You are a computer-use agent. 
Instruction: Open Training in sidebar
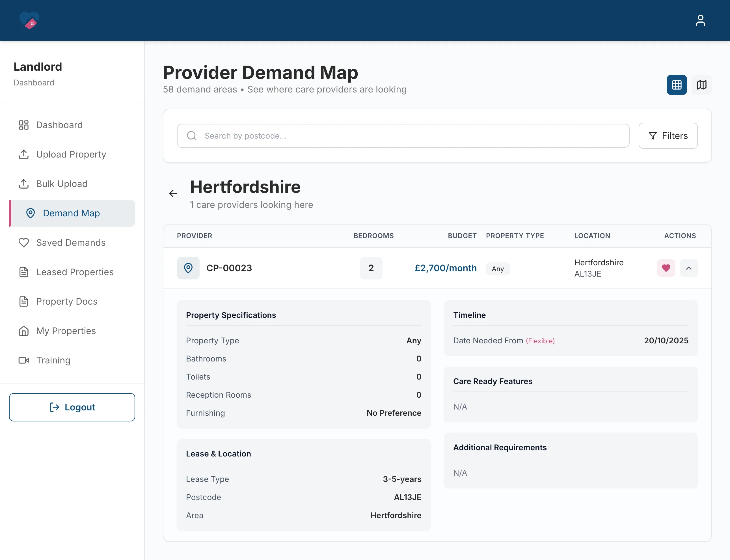click(72, 360)
